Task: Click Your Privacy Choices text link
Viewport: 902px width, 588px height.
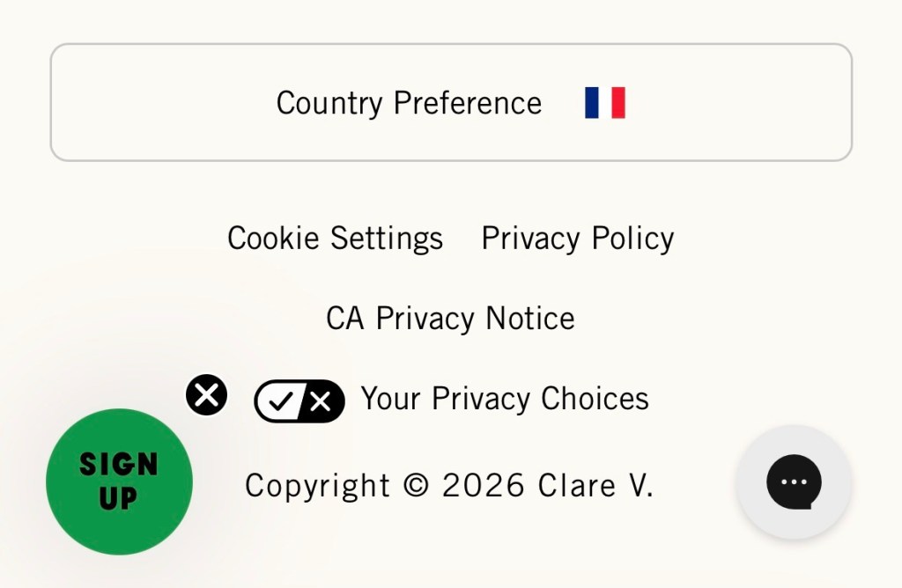Action: tap(504, 398)
